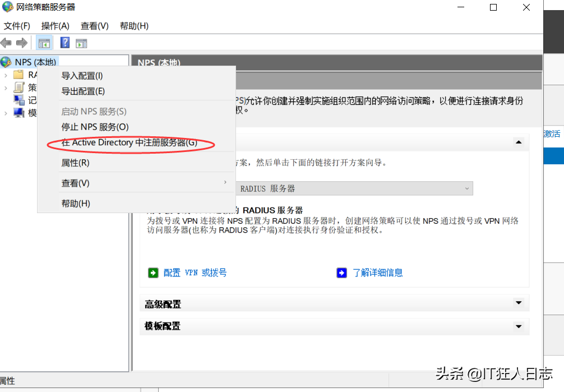
Task: Close the 网络策略服务器 window
Action: pyautogui.click(x=526, y=7)
